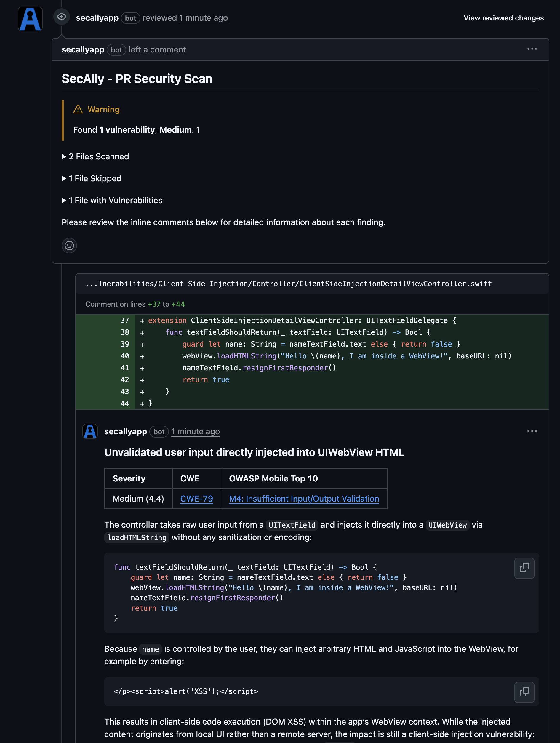Viewport: 560px width, 743px height.
Task: Click secallyapp's avatar at the top
Action: [30, 19]
